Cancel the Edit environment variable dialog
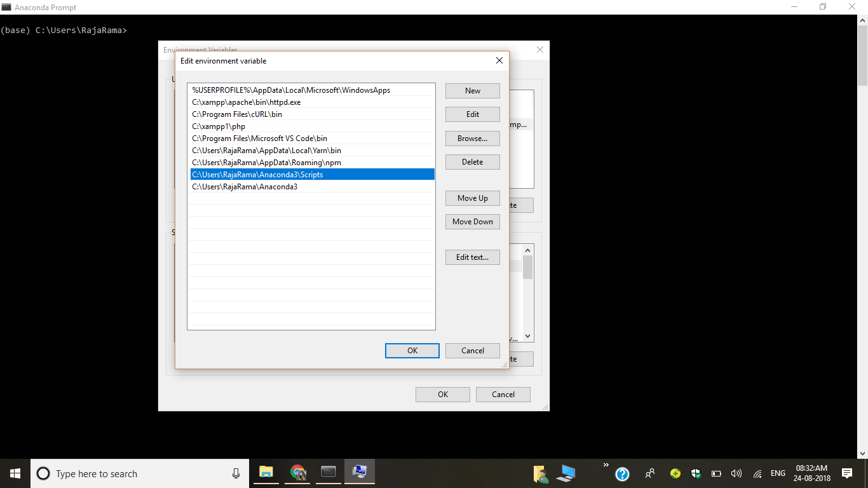The image size is (868, 488). tap(472, 351)
